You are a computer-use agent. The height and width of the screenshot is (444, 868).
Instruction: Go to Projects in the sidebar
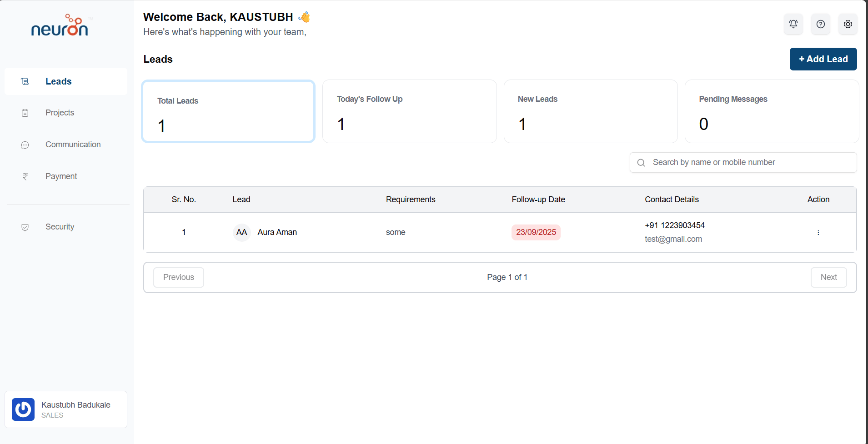pyautogui.click(x=60, y=113)
